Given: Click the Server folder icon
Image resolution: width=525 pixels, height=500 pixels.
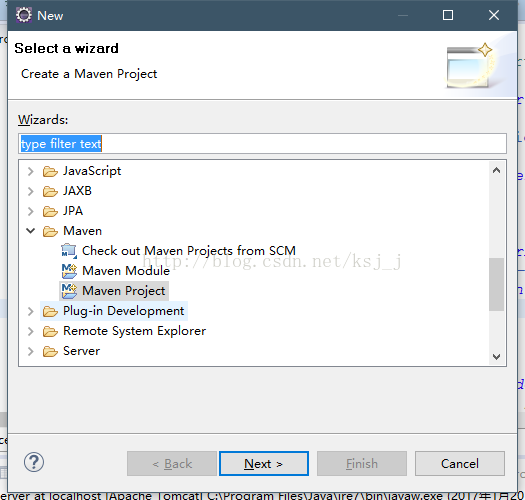Looking at the screenshot, I should click(x=50, y=351).
